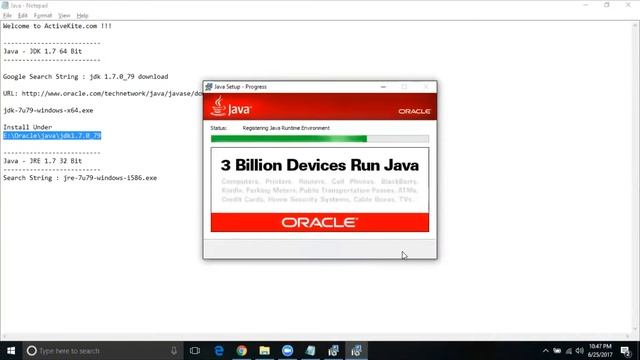The height and width of the screenshot is (360, 640).
Task: Switch to the Notepad taskbar icon
Action: pyautogui.click(x=310, y=351)
